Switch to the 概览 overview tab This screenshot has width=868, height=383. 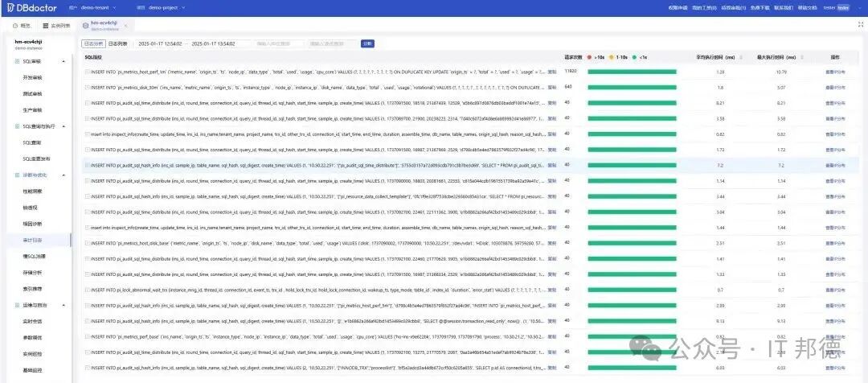tap(22, 26)
